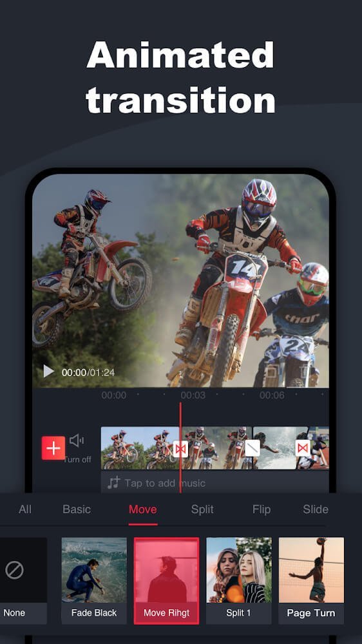
Task: Open the empty transition marker with diagonal line
Action: click(x=252, y=448)
